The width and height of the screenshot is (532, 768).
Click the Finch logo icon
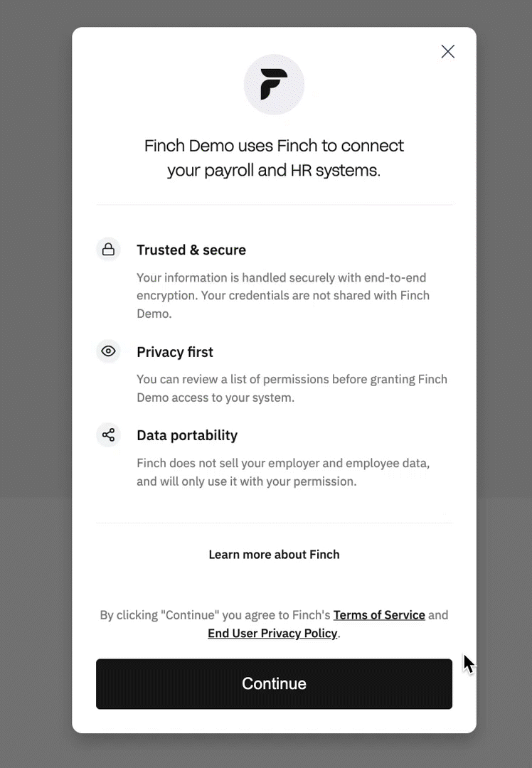(x=274, y=84)
